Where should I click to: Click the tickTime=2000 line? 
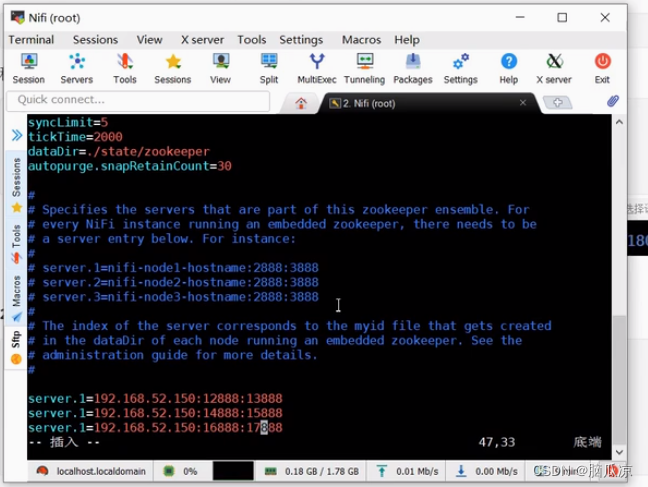point(75,137)
